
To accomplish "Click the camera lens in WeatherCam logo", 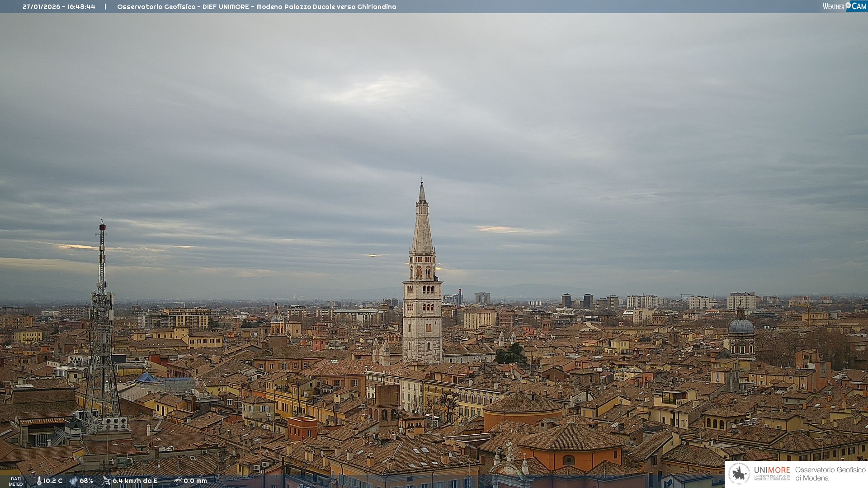I will click(x=848, y=5).
